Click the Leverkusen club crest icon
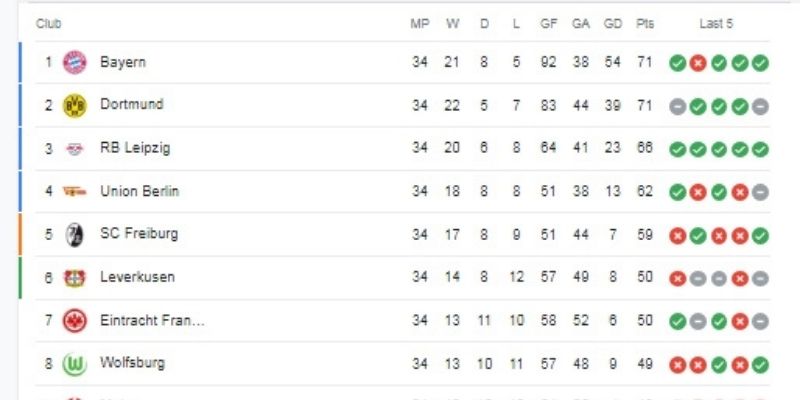 pyautogui.click(x=75, y=277)
